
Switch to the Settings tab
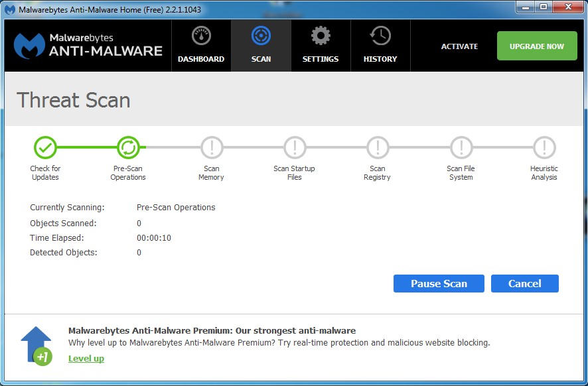321,45
